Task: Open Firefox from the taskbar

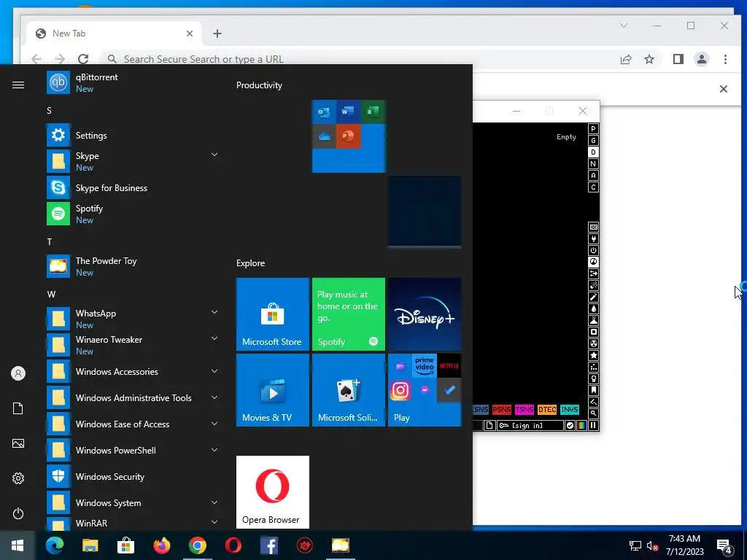Action: 162,545
